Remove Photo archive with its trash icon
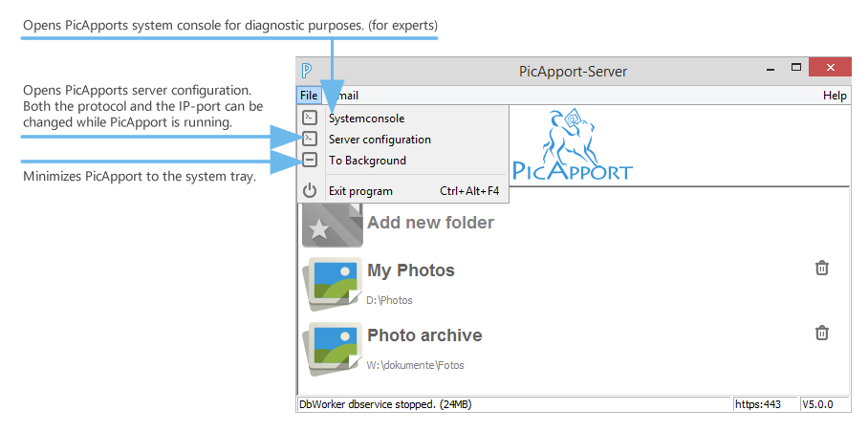Viewport: 868px width, 432px height. tap(821, 333)
